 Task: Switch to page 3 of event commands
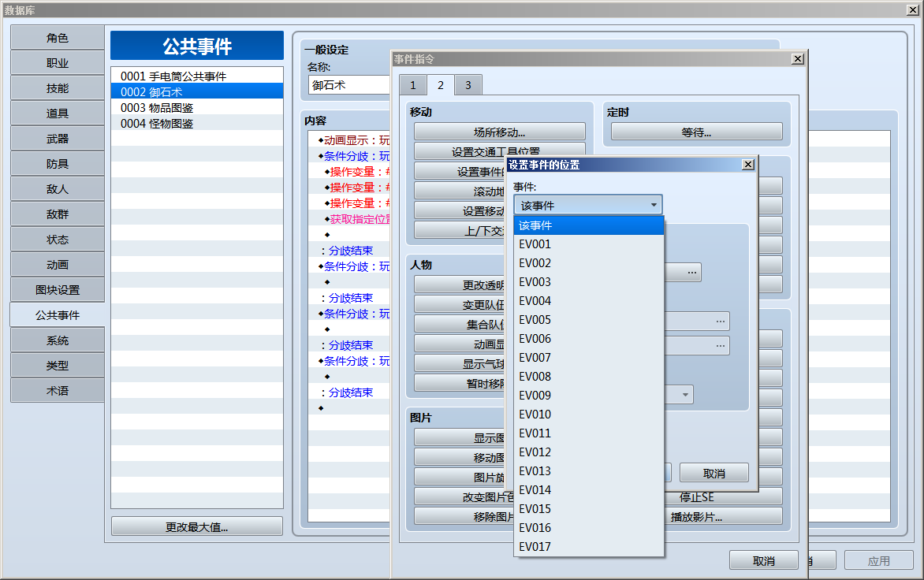click(468, 85)
